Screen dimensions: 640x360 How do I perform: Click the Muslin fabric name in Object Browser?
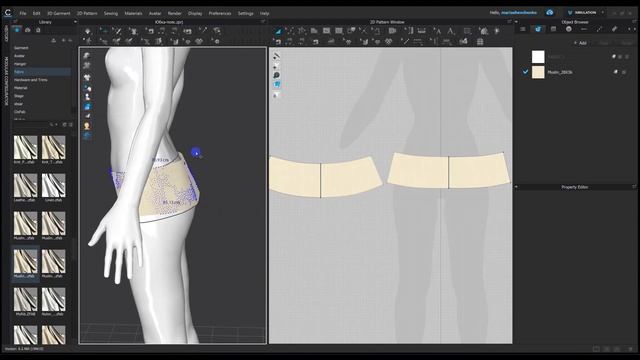click(x=560, y=72)
